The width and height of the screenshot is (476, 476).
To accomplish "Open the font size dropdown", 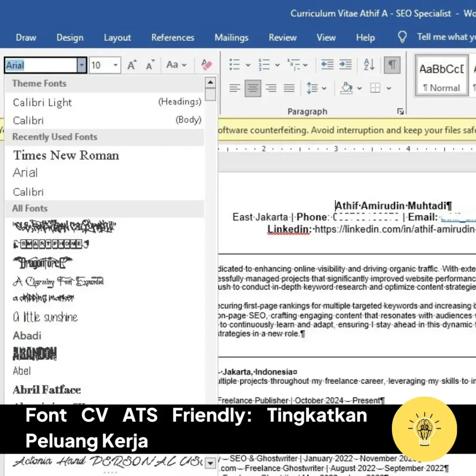I will pos(115,65).
